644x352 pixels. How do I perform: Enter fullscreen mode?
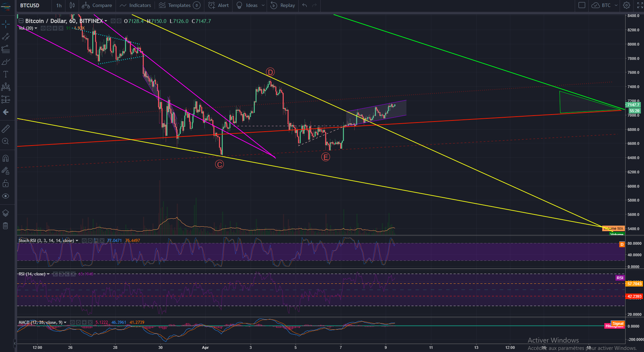click(x=640, y=5)
